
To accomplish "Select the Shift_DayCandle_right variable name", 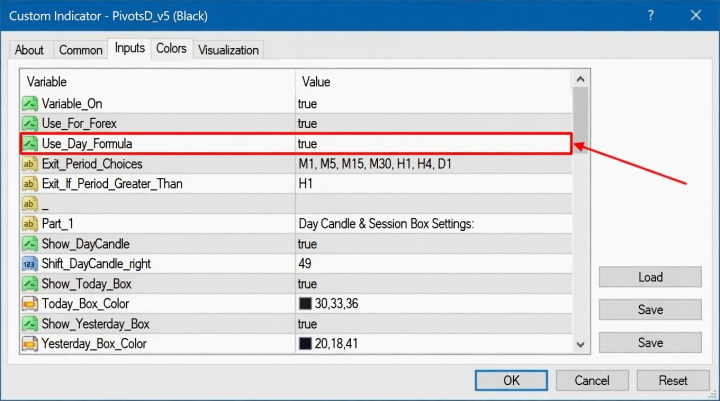I will coord(96,264).
